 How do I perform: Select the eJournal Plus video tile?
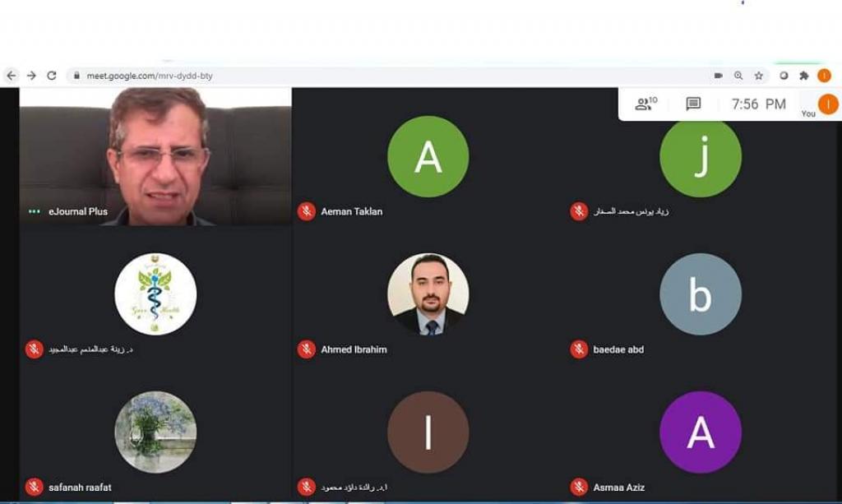tap(155, 156)
